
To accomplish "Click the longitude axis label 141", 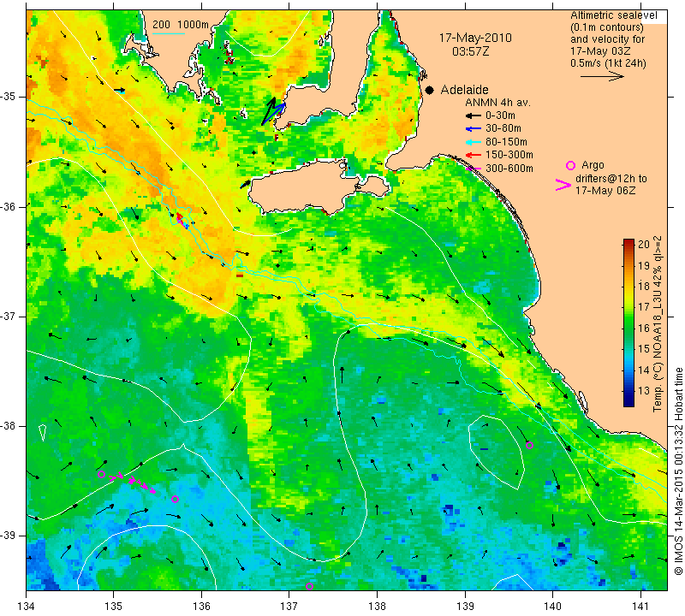I will 640,606.
